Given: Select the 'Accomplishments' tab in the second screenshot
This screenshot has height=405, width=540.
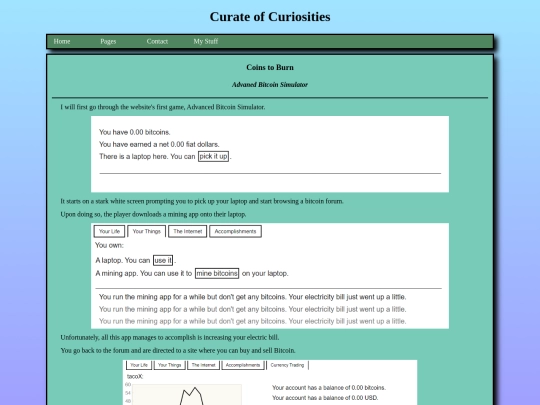Looking at the screenshot, I should tap(235, 231).
